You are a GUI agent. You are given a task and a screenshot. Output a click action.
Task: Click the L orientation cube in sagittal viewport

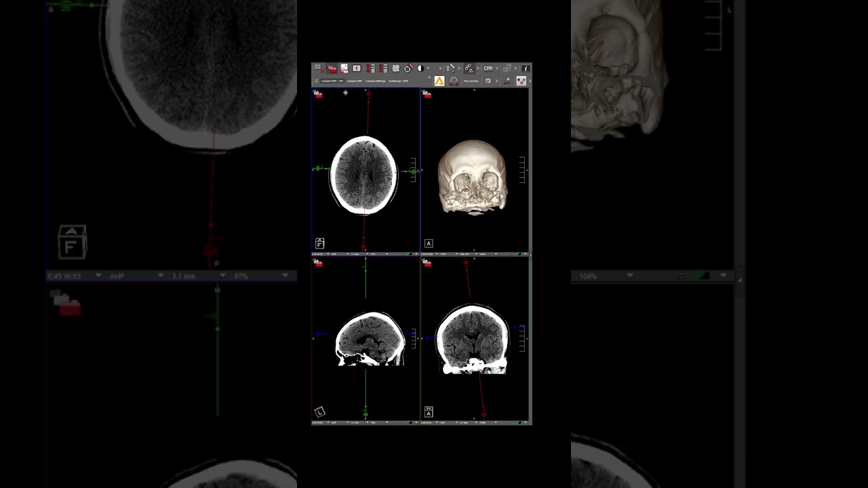320,411
